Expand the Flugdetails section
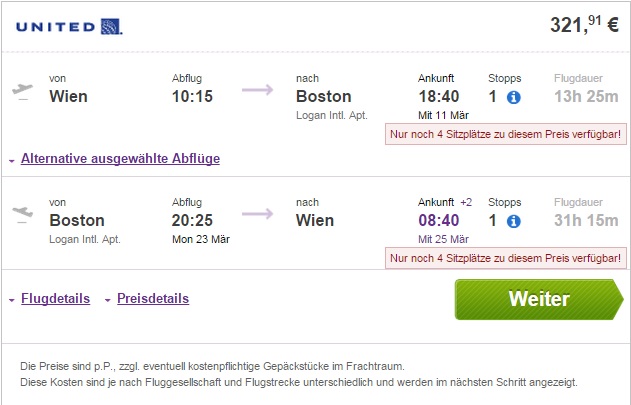The height and width of the screenshot is (405, 631). [55, 299]
